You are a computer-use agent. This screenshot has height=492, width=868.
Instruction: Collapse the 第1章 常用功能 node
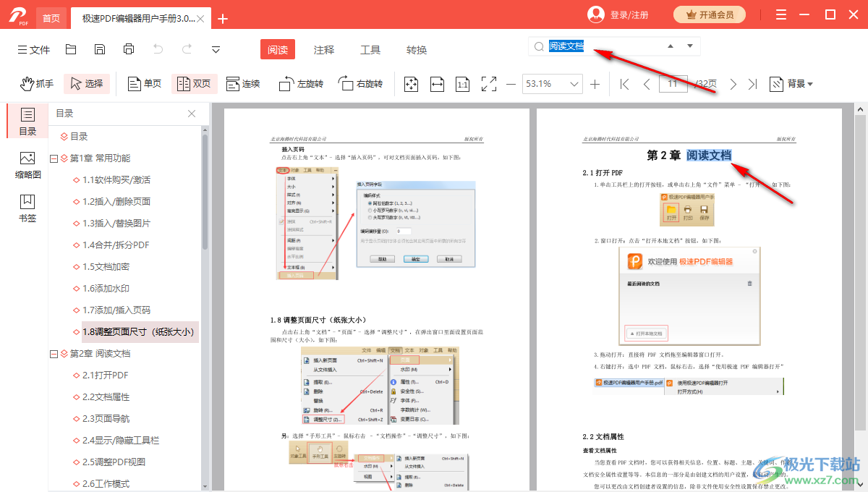pos(54,158)
